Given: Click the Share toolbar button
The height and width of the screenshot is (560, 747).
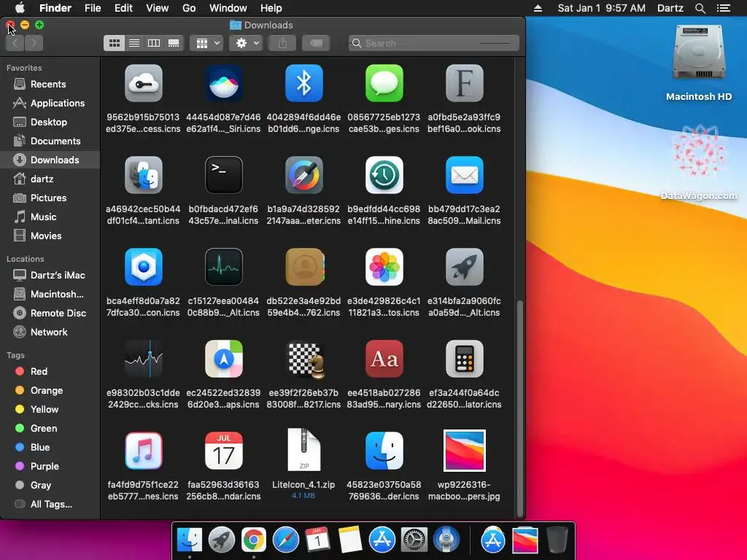Looking at the screenshot, I should tap(282, 43).
